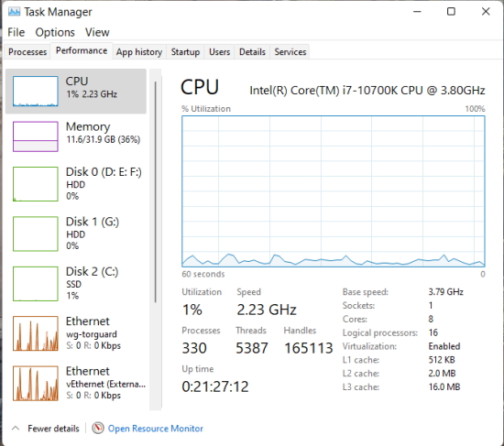Collapse with the Fewer details chevron icon
The image size is (504, 446).
click(16, 428)
